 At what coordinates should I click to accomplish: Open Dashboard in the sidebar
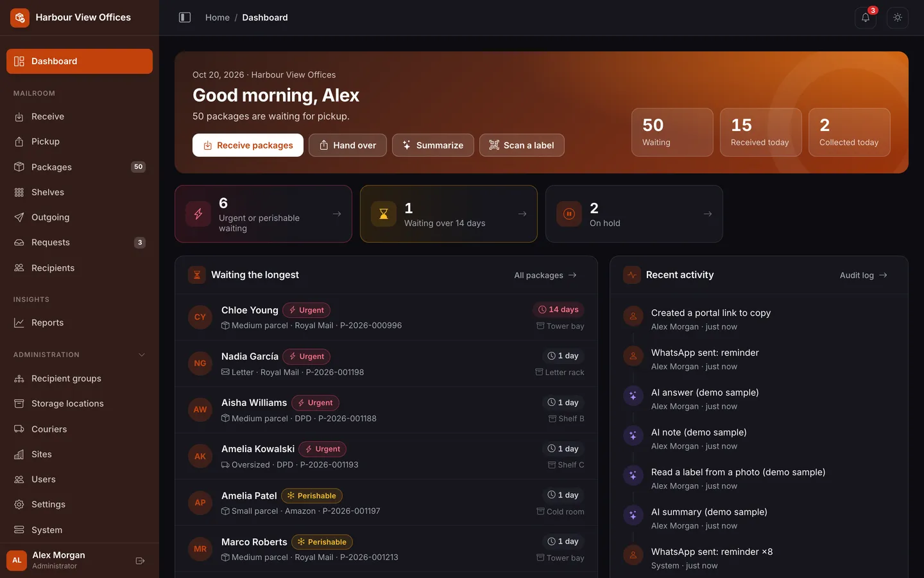pos(80,61)
